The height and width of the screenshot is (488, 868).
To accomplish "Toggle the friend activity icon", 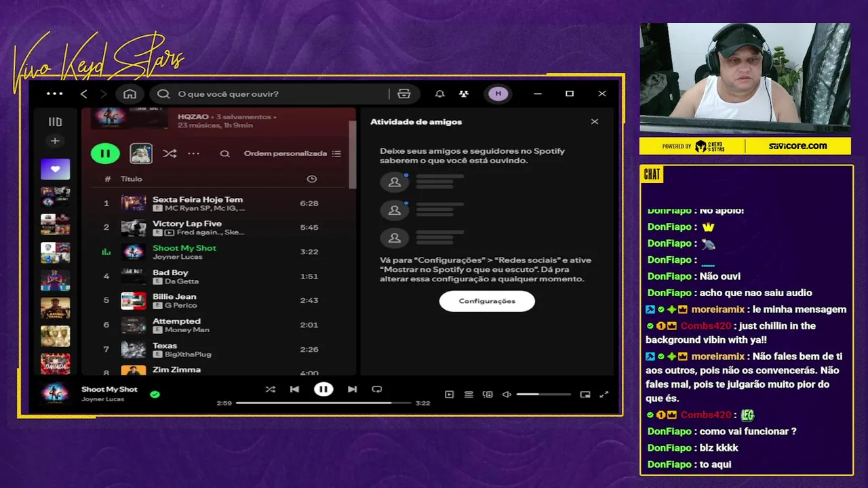I will (464, 94).
